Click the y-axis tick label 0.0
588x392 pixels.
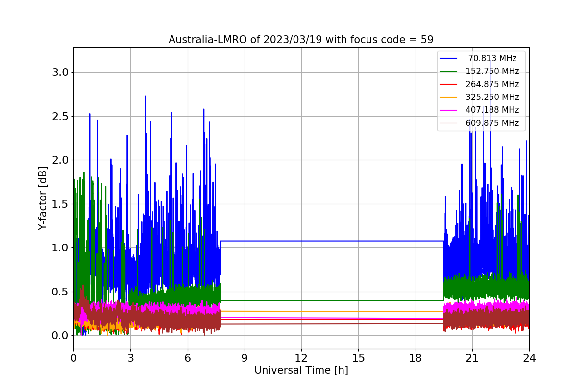tap(61, 336)
